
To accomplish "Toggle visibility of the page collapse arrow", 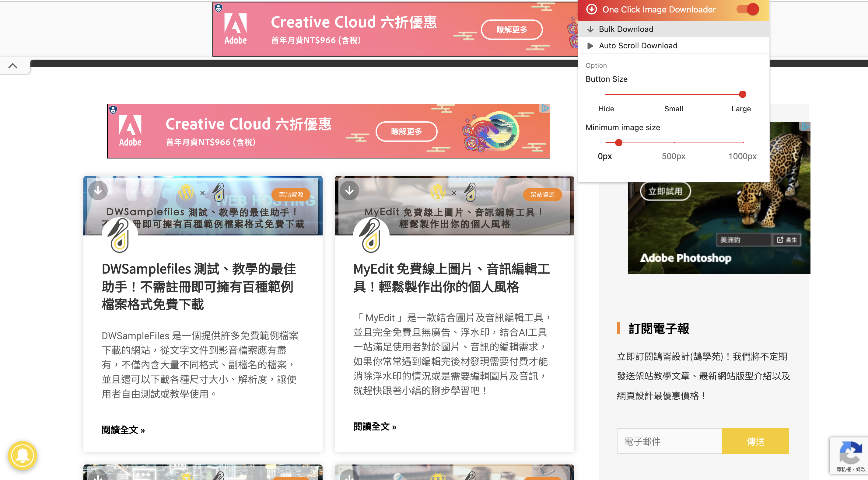I will 12,66.
